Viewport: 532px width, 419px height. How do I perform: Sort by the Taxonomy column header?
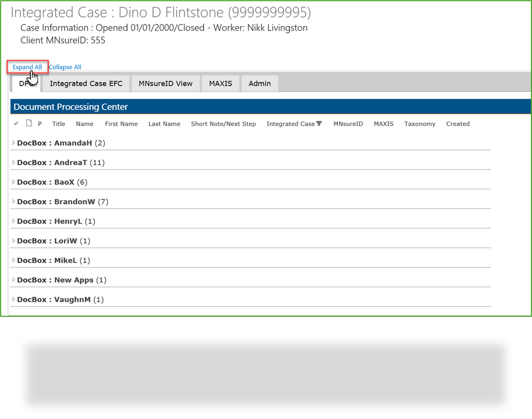click(x=420, y=123)
